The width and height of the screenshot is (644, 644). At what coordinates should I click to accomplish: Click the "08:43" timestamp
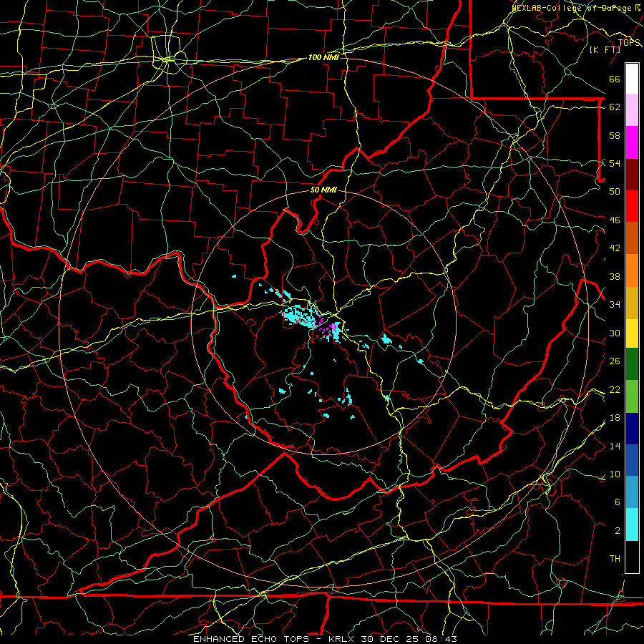pyautogui.click(x=442, y=639)
